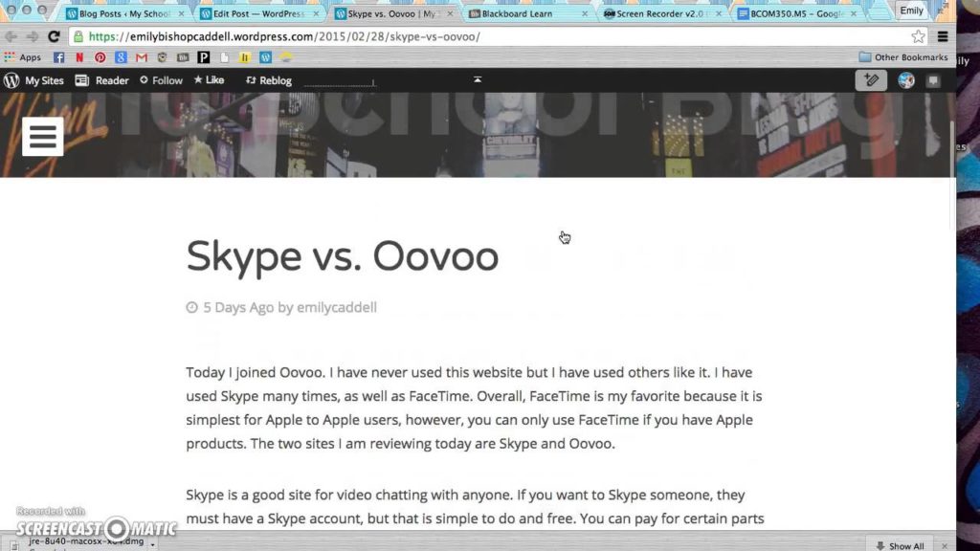This screenshot has height=551, width=980.
Task: Close the downloads bar
Action: [x=945, y=546]
